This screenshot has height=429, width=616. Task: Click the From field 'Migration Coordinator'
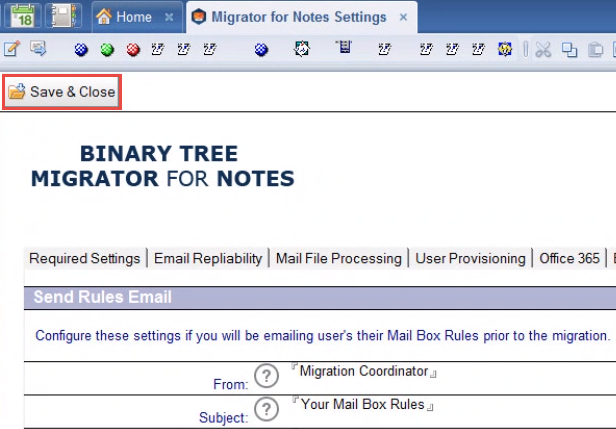364,371
